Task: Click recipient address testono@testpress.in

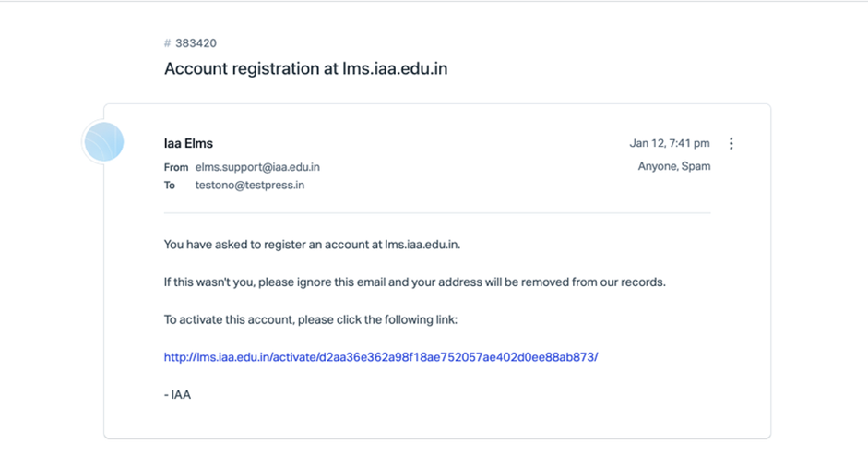Action: click(249, 186)
